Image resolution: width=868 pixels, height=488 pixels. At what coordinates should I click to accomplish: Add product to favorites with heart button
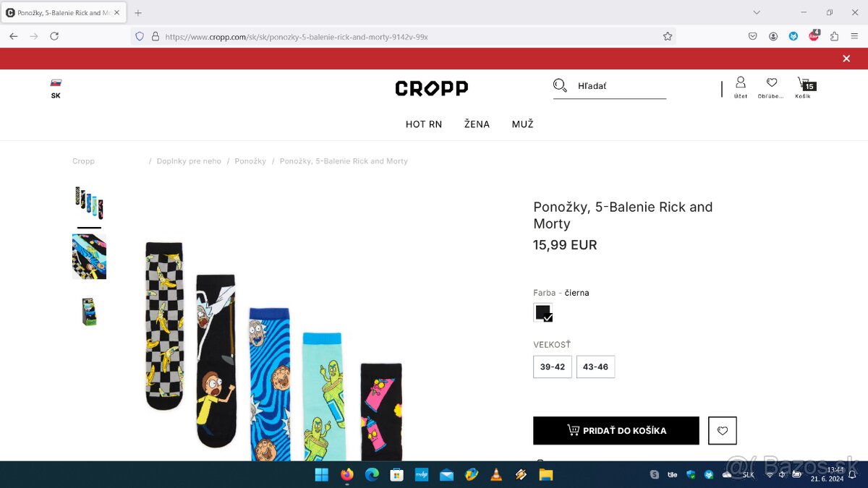pos(723,431)
